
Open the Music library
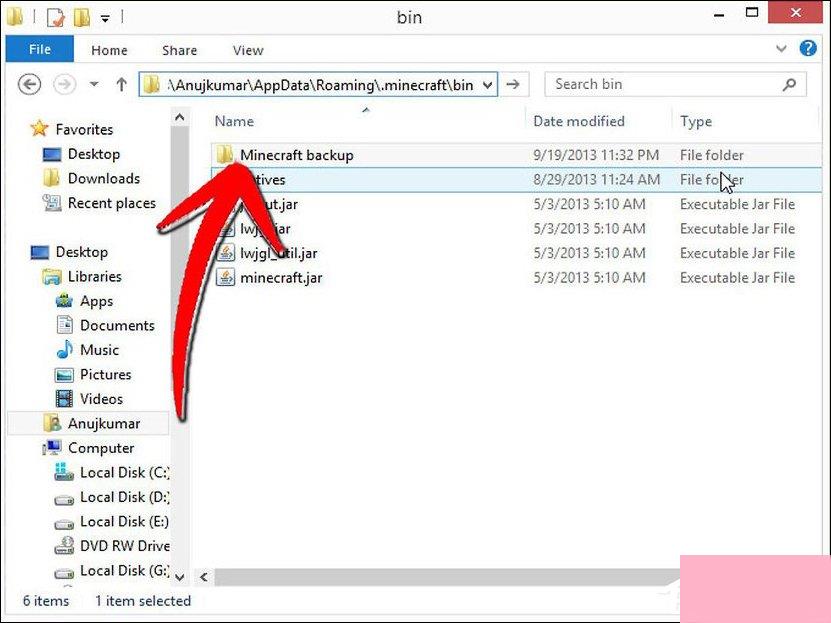(x=99, y=350)
